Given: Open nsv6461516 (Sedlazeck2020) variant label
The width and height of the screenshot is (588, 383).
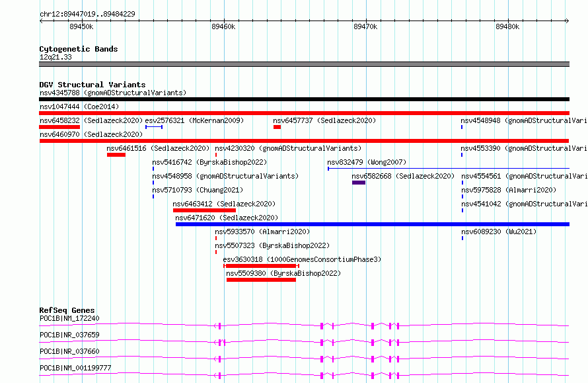Looking at the screenshot, I should [x=158, y=148].
